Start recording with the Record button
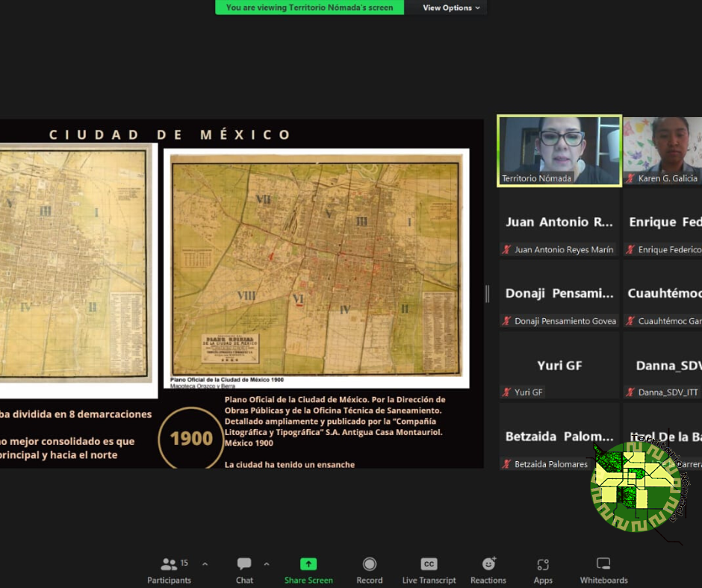Image resolution: width=702 pixels, height=588 pixels. click(x=369, y=570)
